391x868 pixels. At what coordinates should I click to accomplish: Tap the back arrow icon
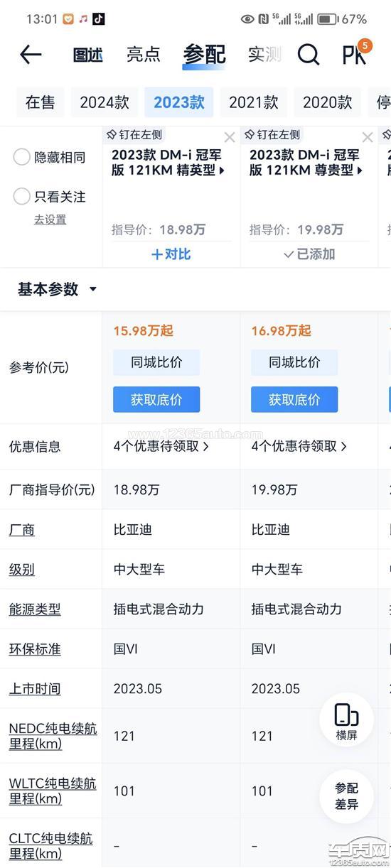pos(31,54)
